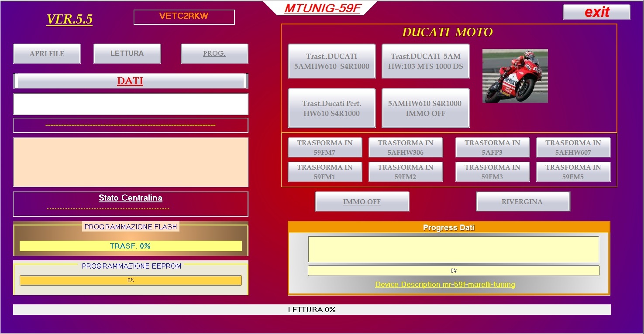
Task: Click TRASFORMA IN 59FM5 button
Action: (x=573, y=172)
